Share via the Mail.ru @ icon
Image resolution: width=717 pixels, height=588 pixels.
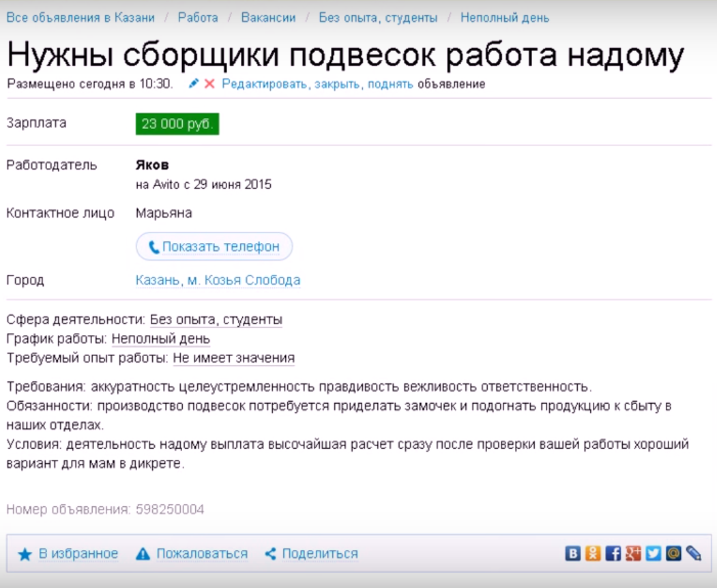click(673, 554)
